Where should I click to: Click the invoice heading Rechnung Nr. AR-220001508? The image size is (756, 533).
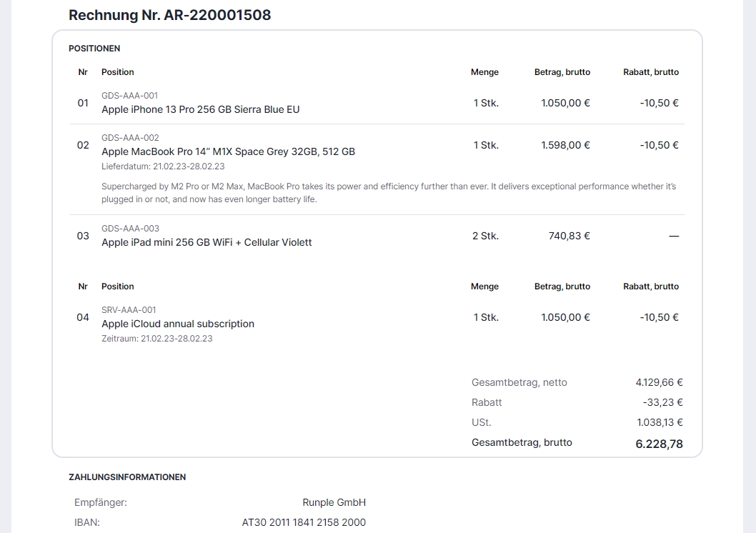tap(169, 15)
